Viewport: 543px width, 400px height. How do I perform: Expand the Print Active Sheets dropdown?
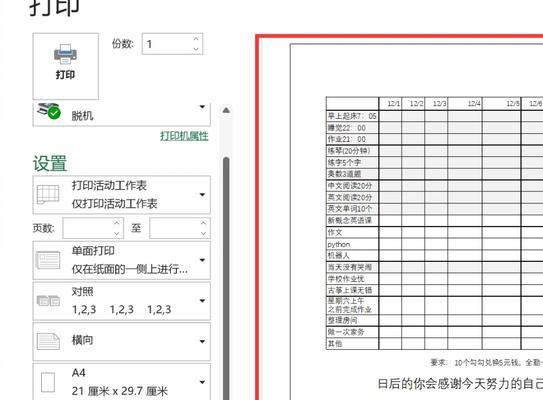(203, 195)
